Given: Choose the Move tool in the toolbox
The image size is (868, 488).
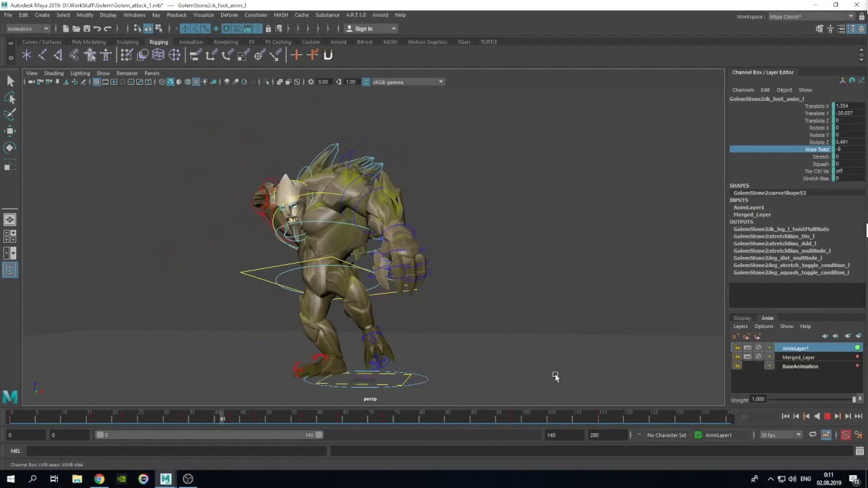Looking at the screenshot, I should coord(10,131).
